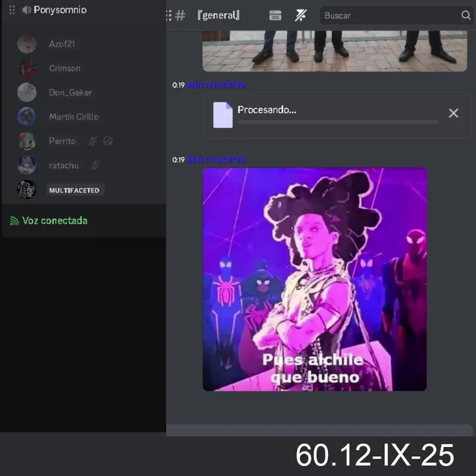Click MULTIFACETED's avatar in the voice list
Viewport: 476px width, 476px height.
[26, 190]
